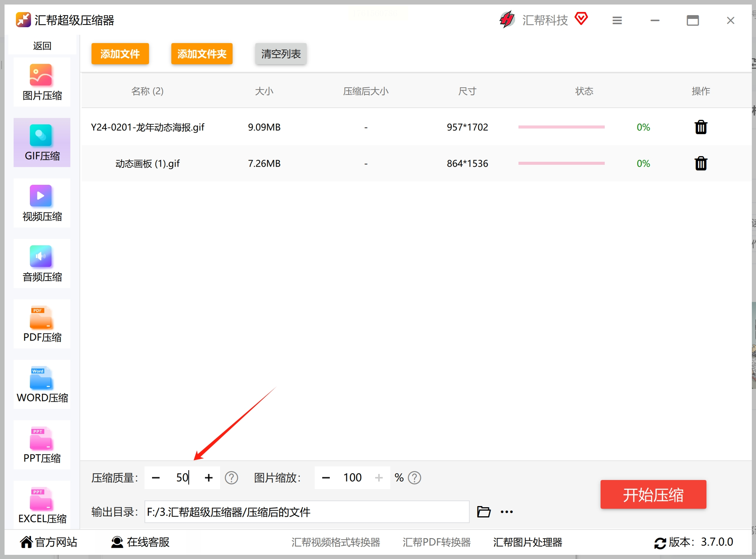Click the 添加文件 button
This screenshot has width=756, height=559.
120,54
